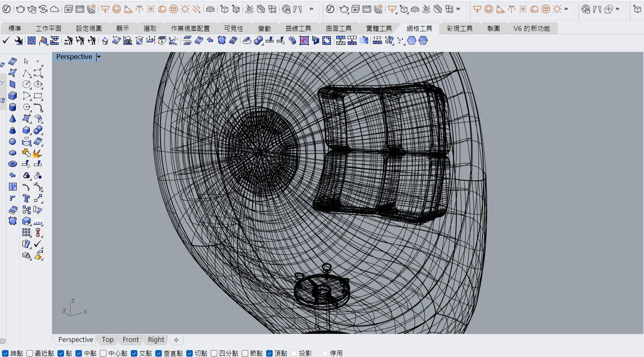
Task: Click the skull bad-objects check icon
Action: pyautogui.click(x=128, y=41)
